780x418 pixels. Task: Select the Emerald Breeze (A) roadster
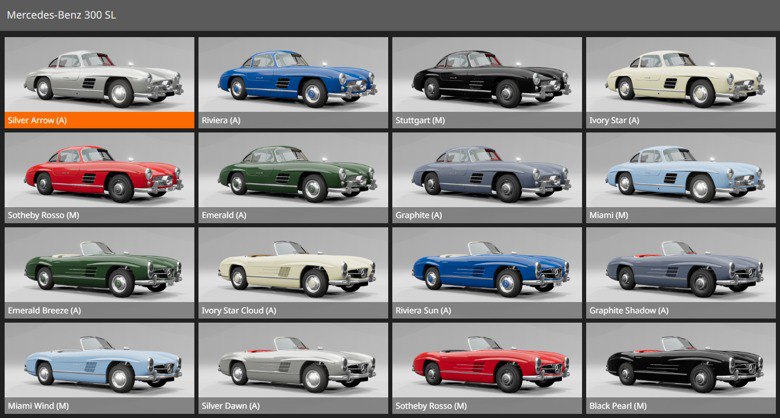pos(100,265)
